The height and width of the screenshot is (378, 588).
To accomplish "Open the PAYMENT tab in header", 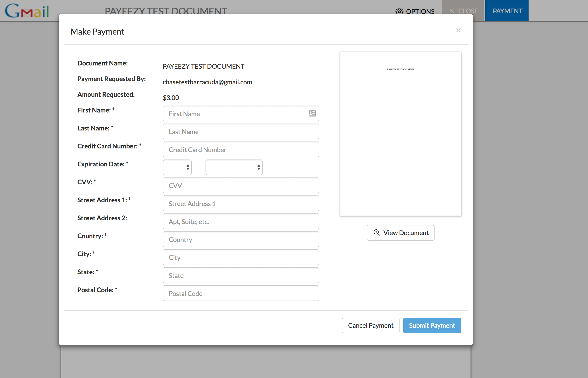I will (x=507, y=11).
